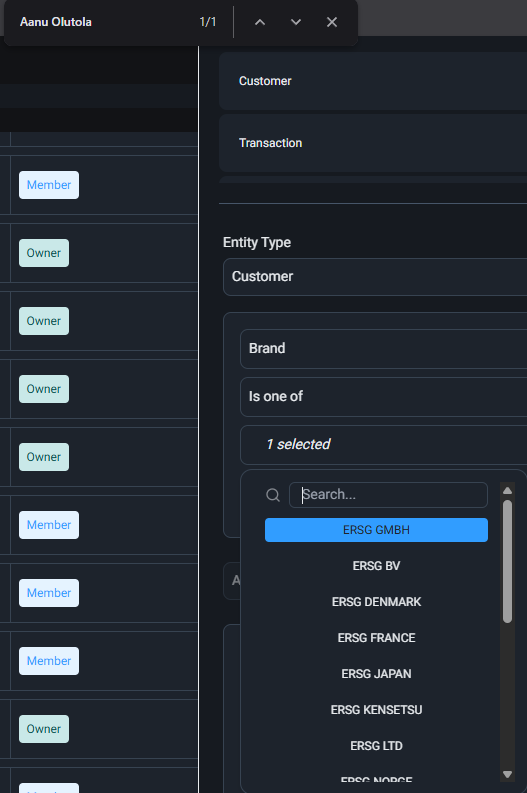Open the Transaction section card
The width and height of the screenshot is (527, 793).
[x=373, y=143]
